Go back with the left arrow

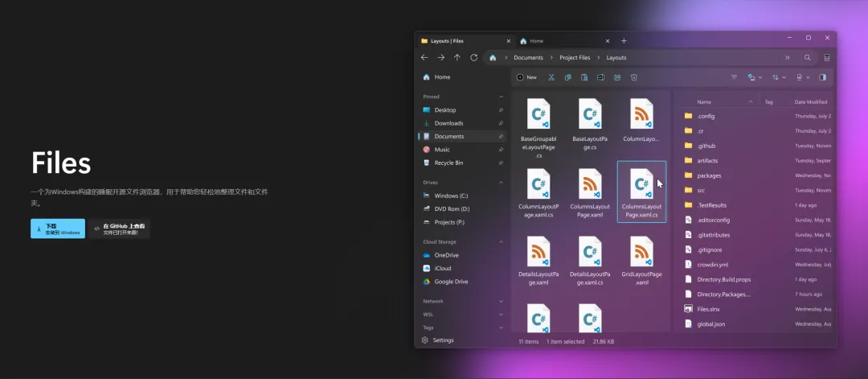coord(424,58)
